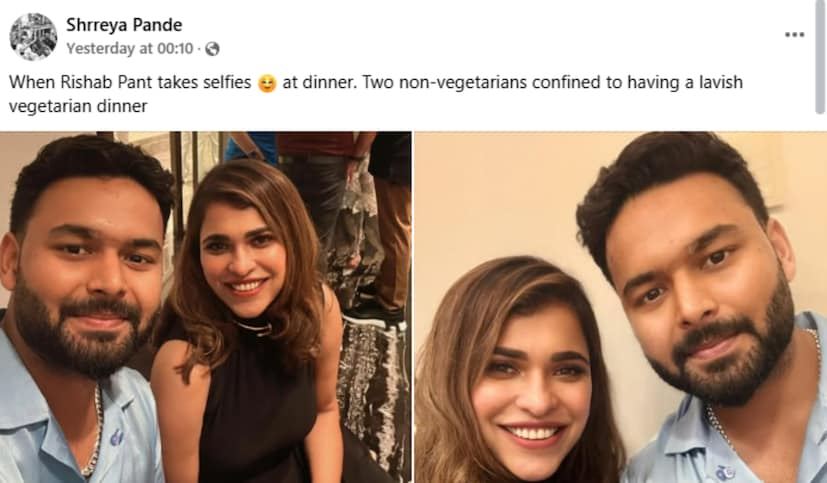Click Shrreya Pande's round profile avatar
Screen dimensions: 827x483
pyautogui.click(x=33, y=37)
